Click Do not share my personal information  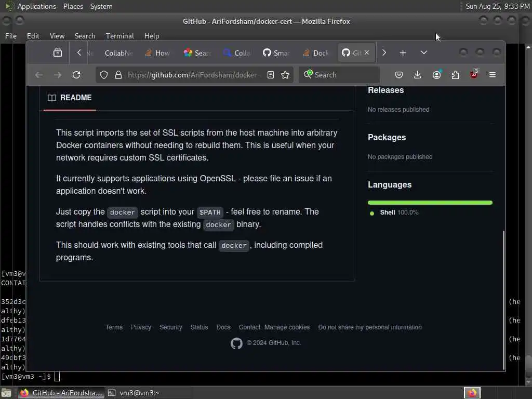point(370,327)
